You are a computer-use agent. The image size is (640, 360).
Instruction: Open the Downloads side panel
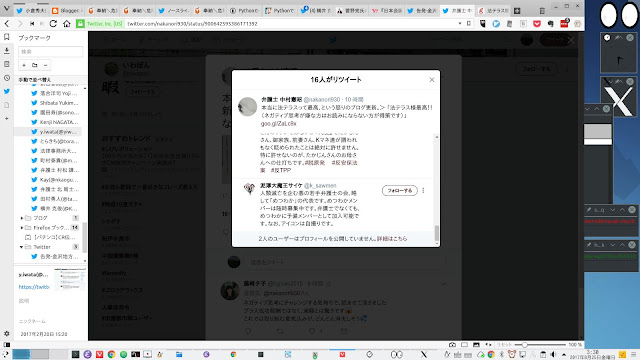(7, 51)
